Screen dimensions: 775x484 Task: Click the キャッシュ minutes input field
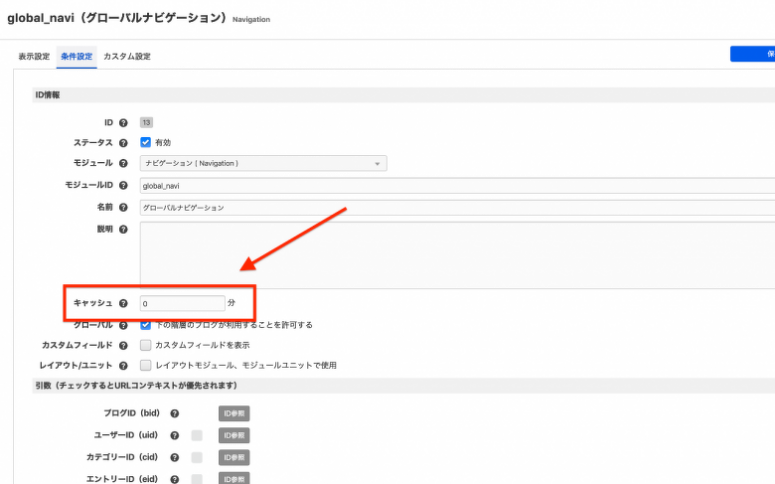(x=181, y=303)
